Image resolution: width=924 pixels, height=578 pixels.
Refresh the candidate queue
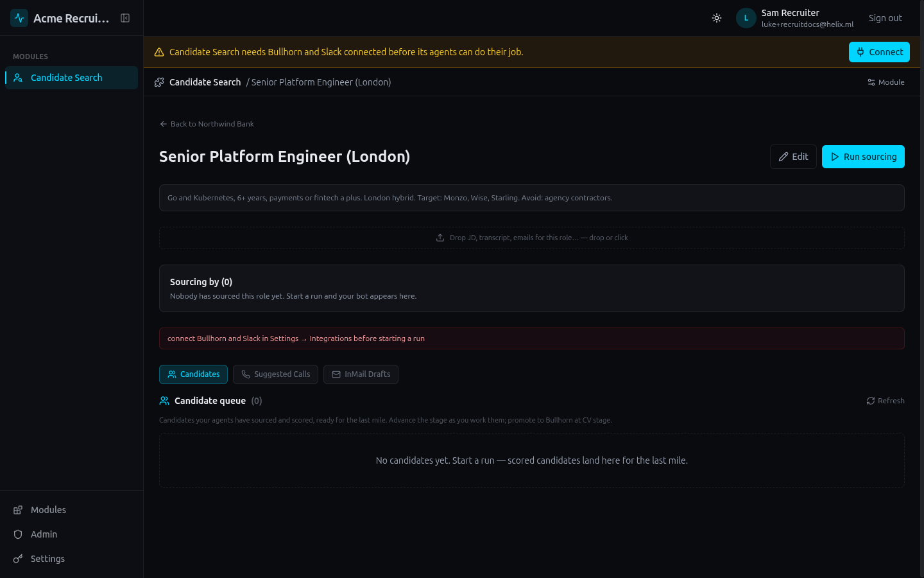(886, 401)
